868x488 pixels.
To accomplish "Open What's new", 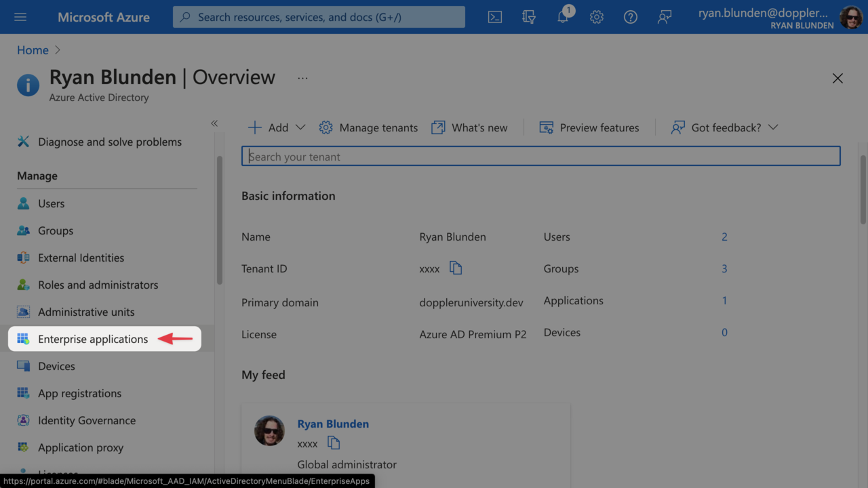I will (x=469, y=127).
